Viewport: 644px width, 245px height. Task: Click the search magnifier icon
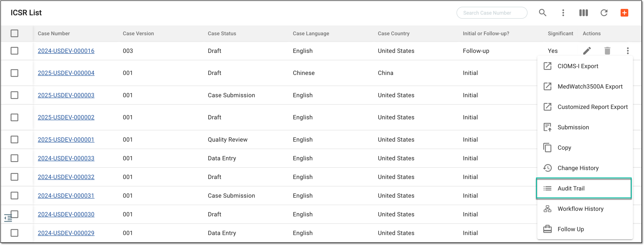tap(543, 13)
